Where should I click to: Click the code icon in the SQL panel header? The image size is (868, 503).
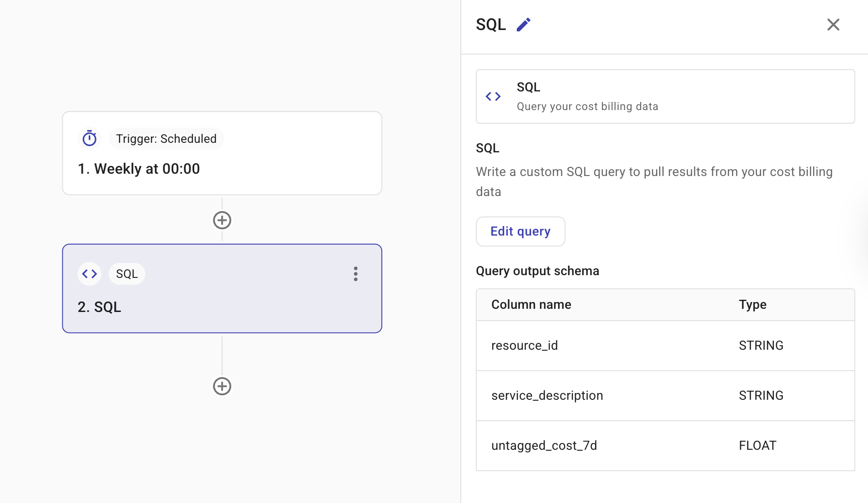[493, 96]
